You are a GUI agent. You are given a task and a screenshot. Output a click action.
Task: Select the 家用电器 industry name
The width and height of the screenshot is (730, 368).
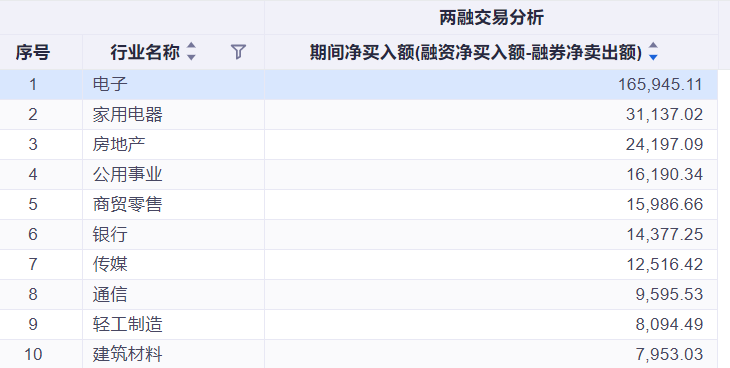pyautogui.click(x=127, y=115)
